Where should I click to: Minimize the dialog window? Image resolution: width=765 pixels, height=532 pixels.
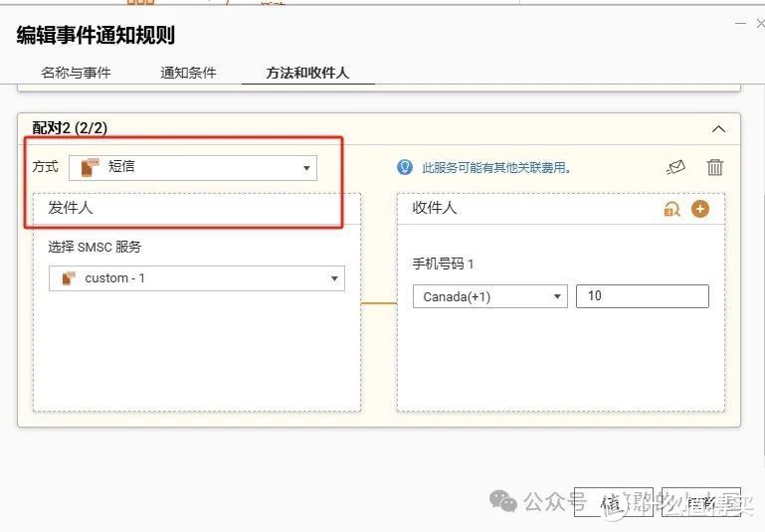[x=740, y=23]
